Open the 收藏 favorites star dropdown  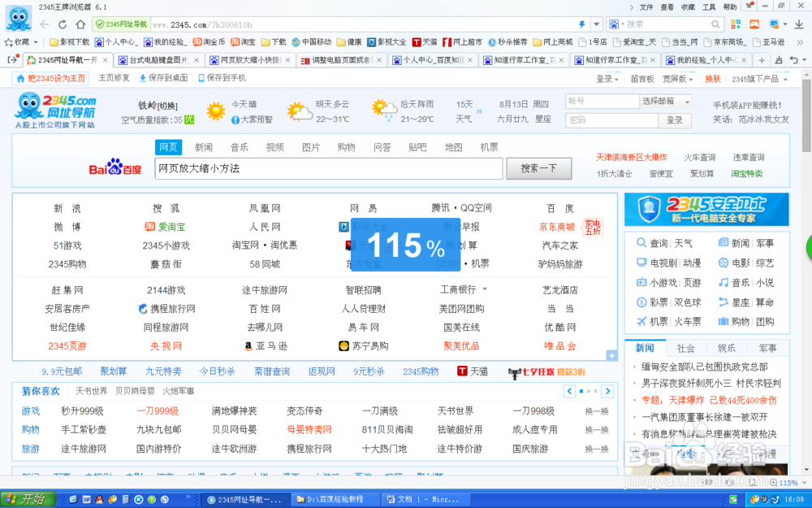point(21,42)
